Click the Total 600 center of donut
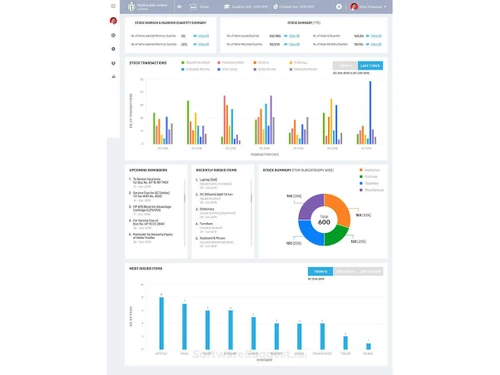Screen dimensions: 500x375 tap(324, 220)
